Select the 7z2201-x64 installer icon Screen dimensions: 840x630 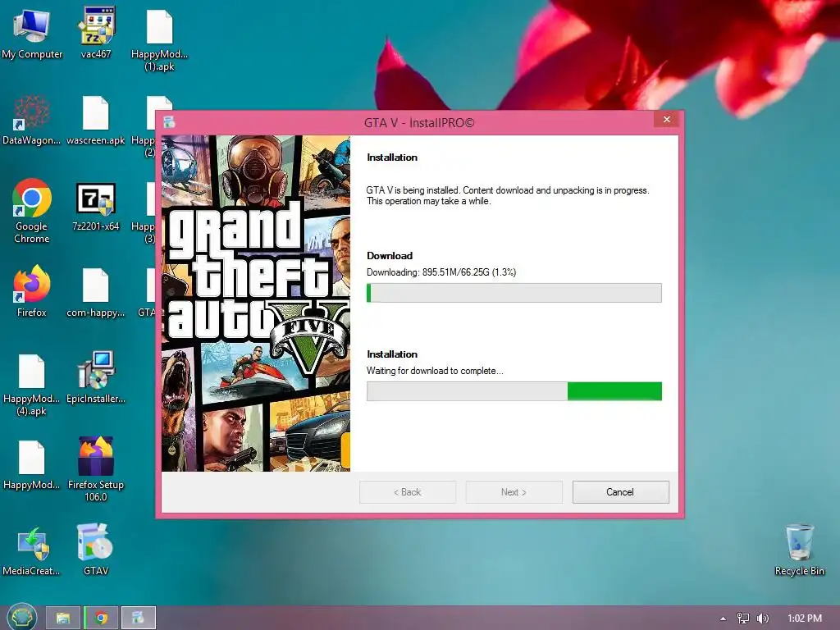point(96,206)
